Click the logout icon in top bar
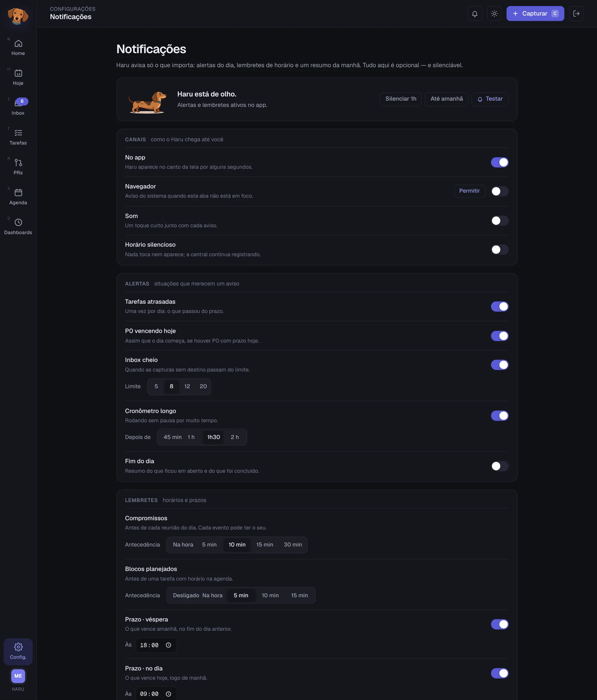 576,13
